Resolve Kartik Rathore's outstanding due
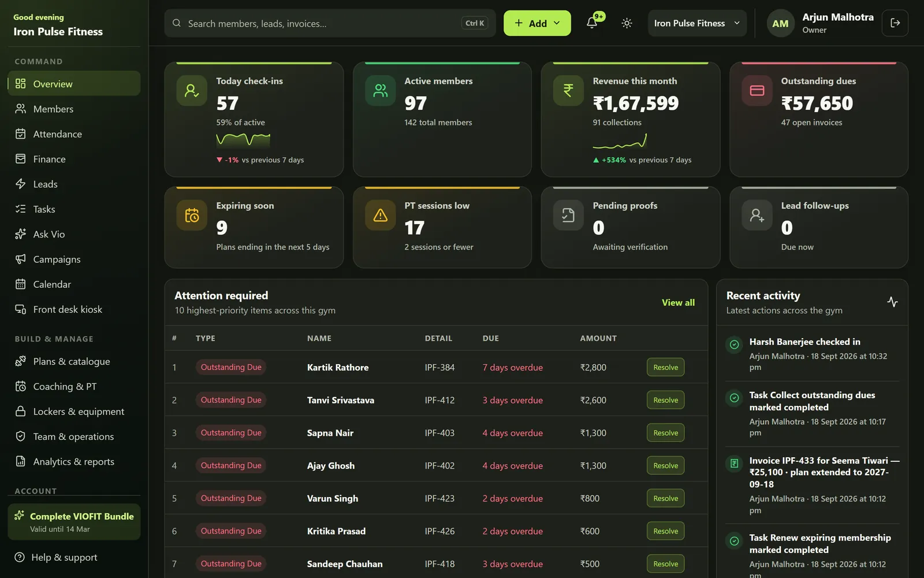The height and width of the screenshot is (578, 924). click(665, 367)
